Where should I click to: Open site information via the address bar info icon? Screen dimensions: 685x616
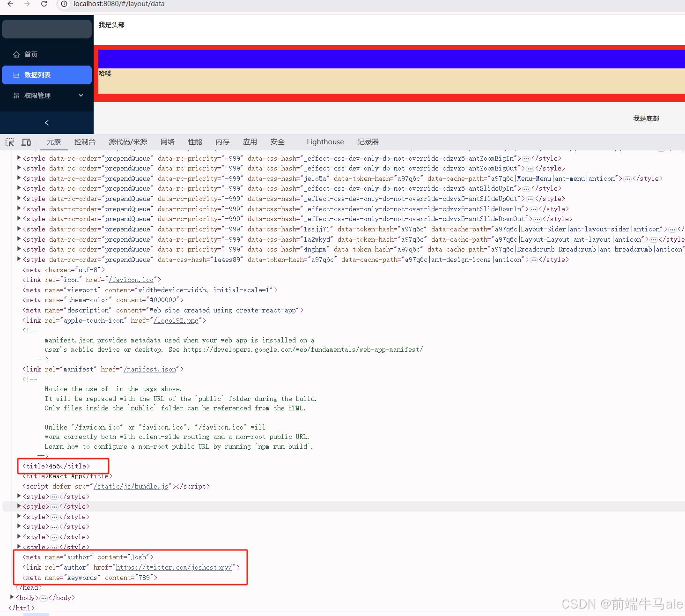click(63, 4)
